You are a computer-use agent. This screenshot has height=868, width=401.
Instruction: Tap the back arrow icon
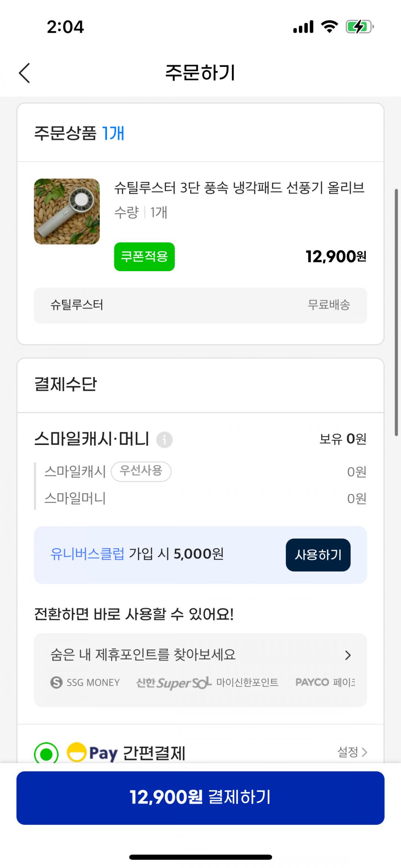pyautogui.click(x=25, y=73)
